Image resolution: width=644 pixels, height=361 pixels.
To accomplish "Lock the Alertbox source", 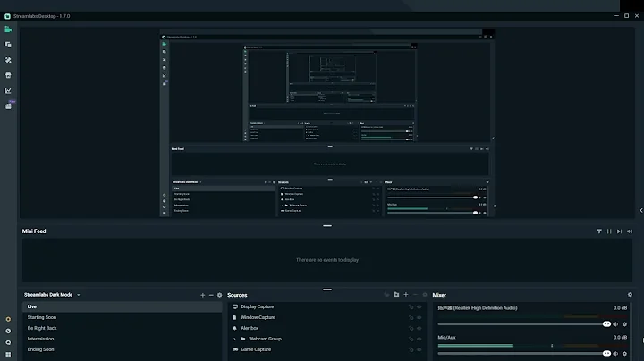I will [x=411, y=328].
